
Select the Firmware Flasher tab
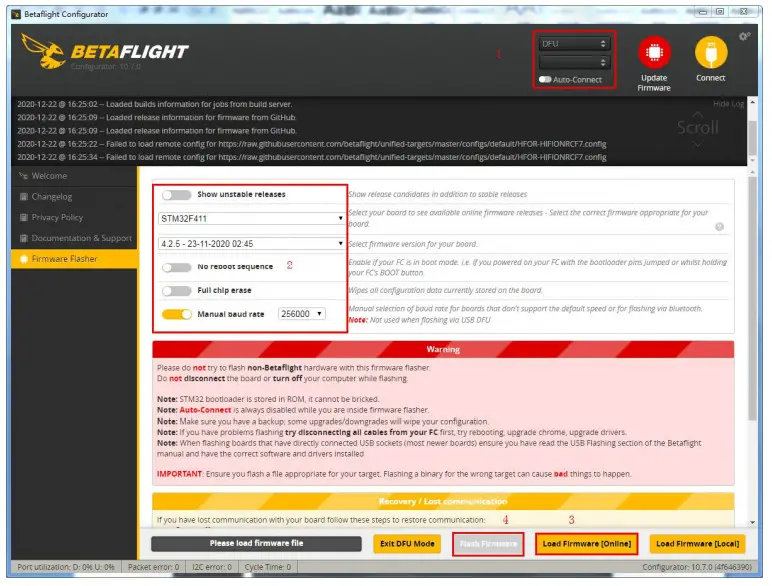(x=74, y=259)
